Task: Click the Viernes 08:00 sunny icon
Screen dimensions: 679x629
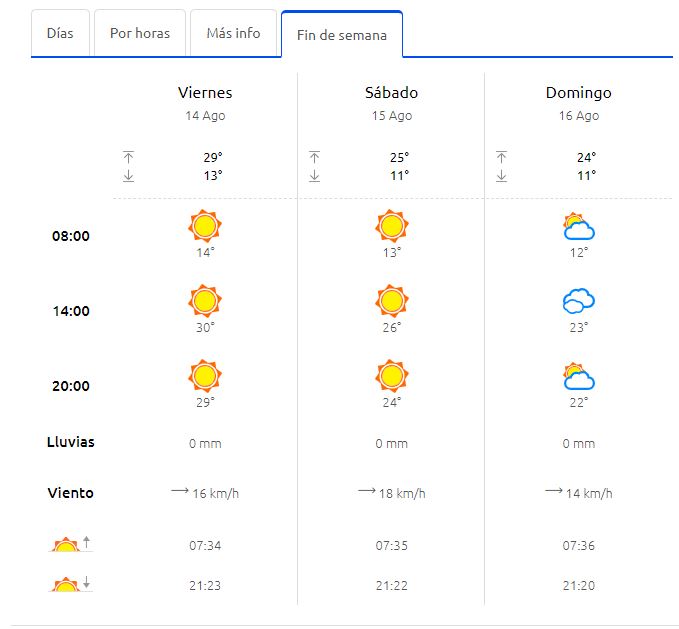Action: tap(205, 226)
